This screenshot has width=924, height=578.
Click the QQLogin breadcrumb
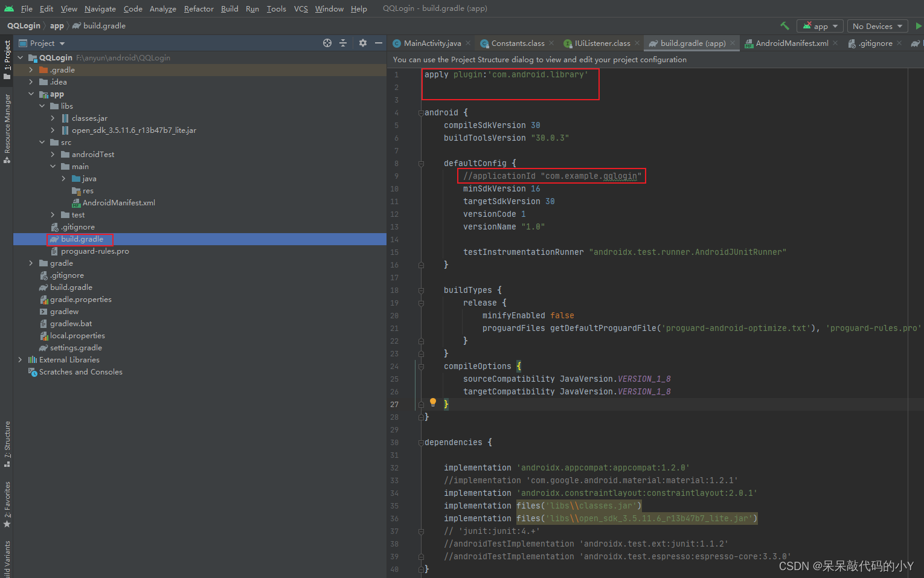point(24,26)
